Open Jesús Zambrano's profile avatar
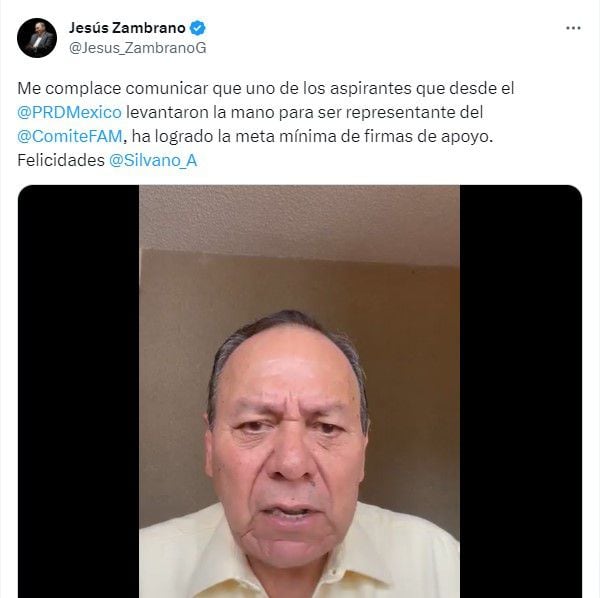The image size is (600, 598). 37,38
